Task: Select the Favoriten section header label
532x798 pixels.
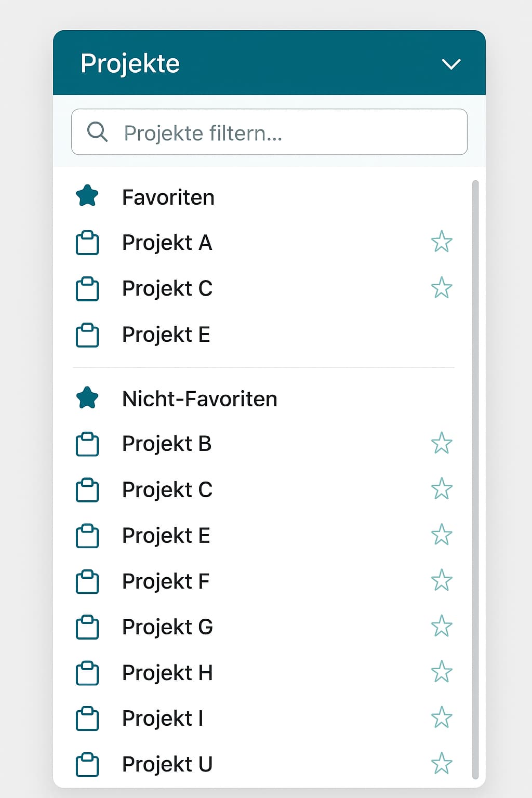Action: tap(168, 197)
